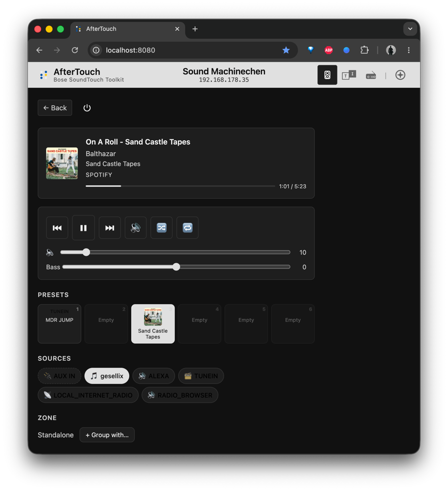Select empty preset slot 6

[293, 324]
